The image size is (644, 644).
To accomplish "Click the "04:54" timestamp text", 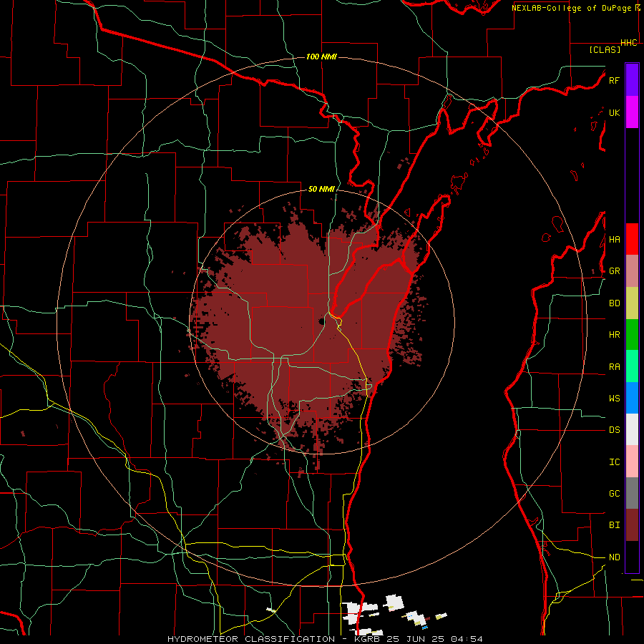I will (x=467, y=639).
